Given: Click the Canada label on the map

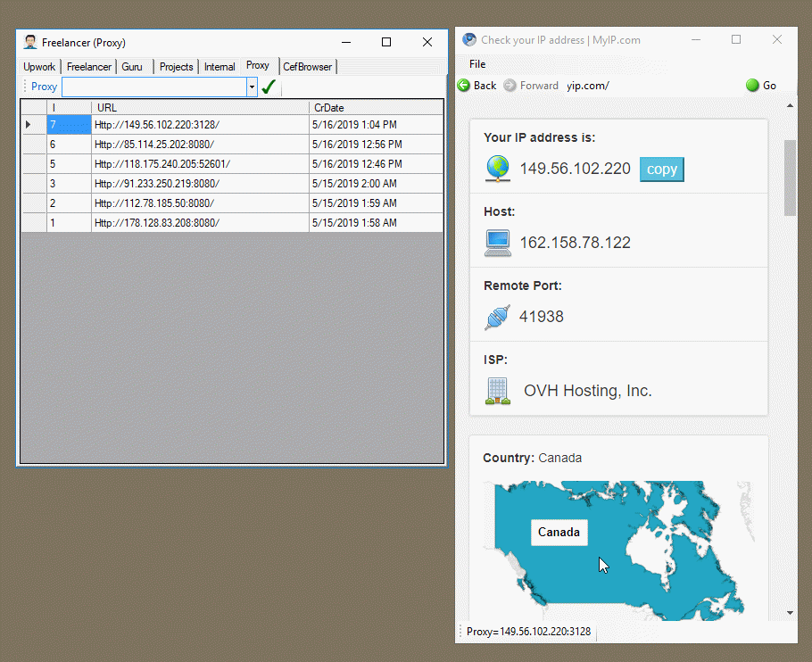Looking at the screenshot, I should coord(559,532).
